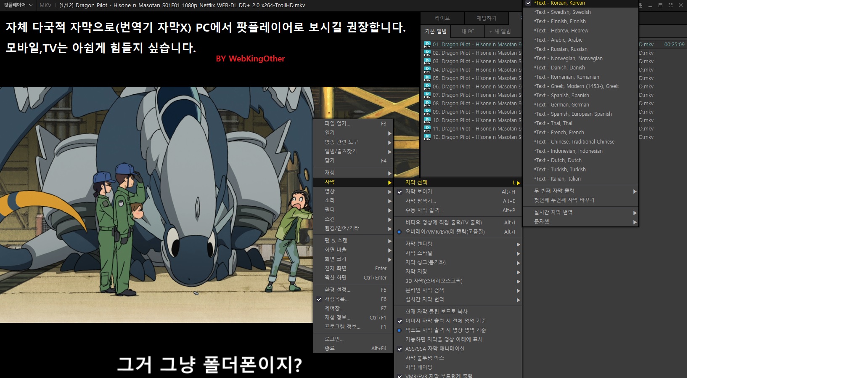Select Thai subtitle track

(580, 123)
